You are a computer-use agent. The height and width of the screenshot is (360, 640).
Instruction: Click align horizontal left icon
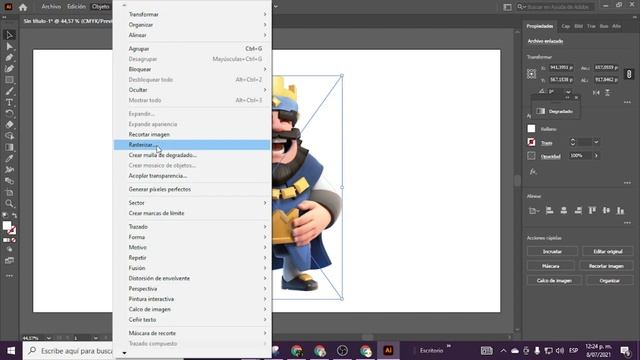click(x=549, y=211)
